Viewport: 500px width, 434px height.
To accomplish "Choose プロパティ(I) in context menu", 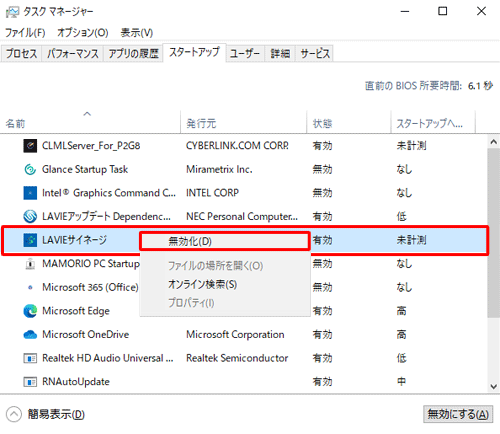I will 225,303.
